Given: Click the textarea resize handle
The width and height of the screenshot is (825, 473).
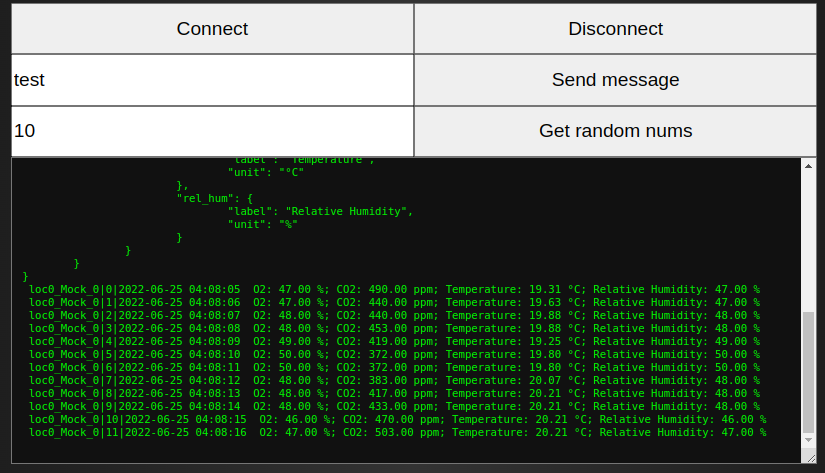Looking at the screenshot, I should coord(811,459).
